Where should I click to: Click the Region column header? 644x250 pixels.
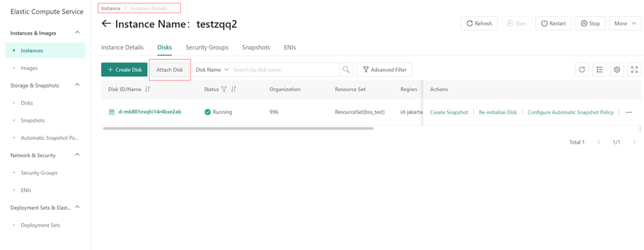tap(409, 89)
